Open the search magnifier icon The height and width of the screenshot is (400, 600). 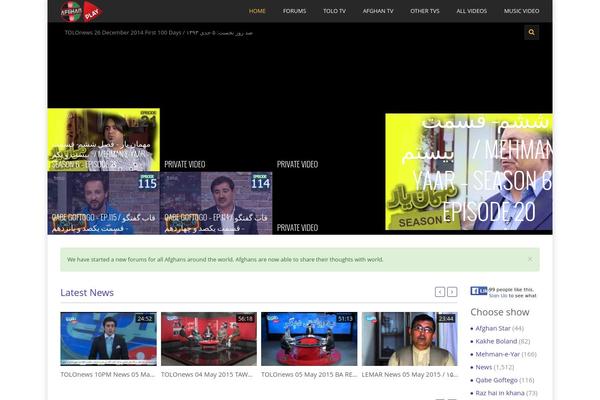coord(532,33)
